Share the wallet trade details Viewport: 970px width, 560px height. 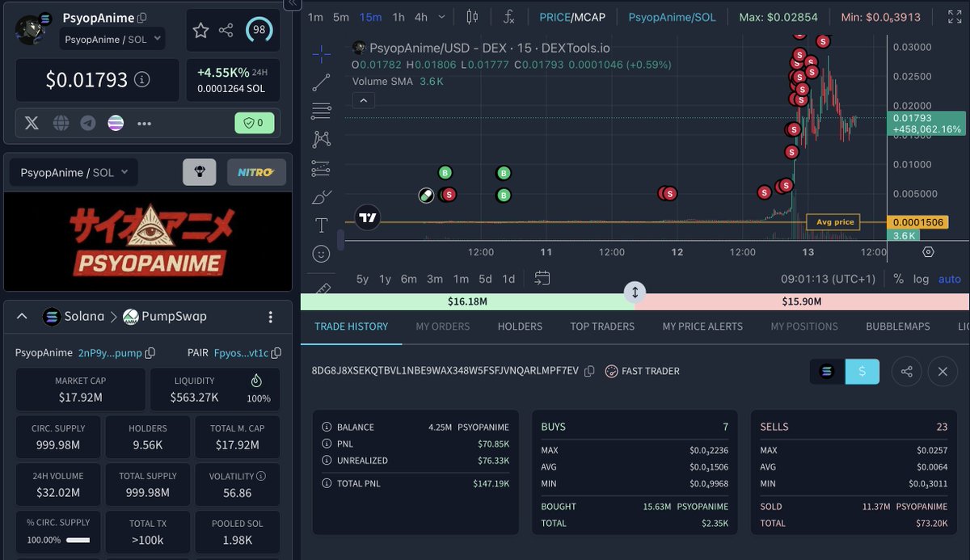pyautogui.click(x=907, y=371)
